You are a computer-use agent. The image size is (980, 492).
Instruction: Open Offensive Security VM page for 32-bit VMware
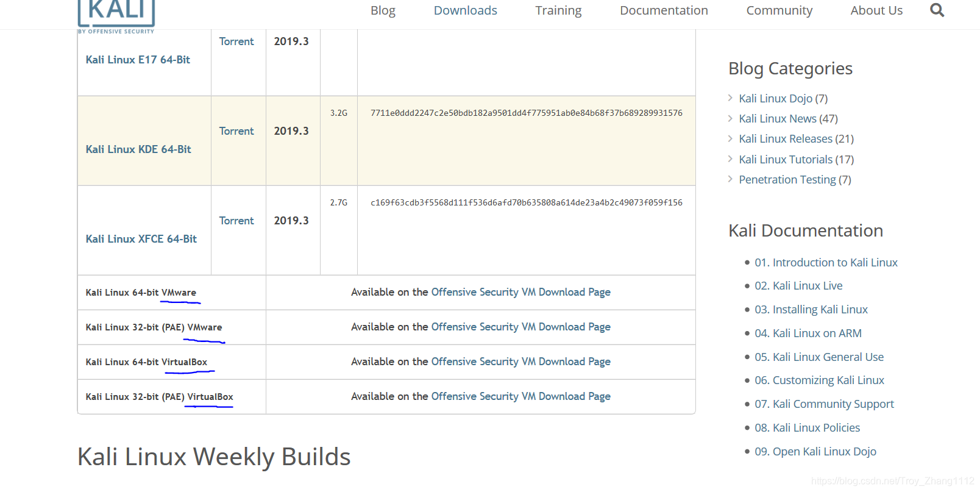pos(521,327)
